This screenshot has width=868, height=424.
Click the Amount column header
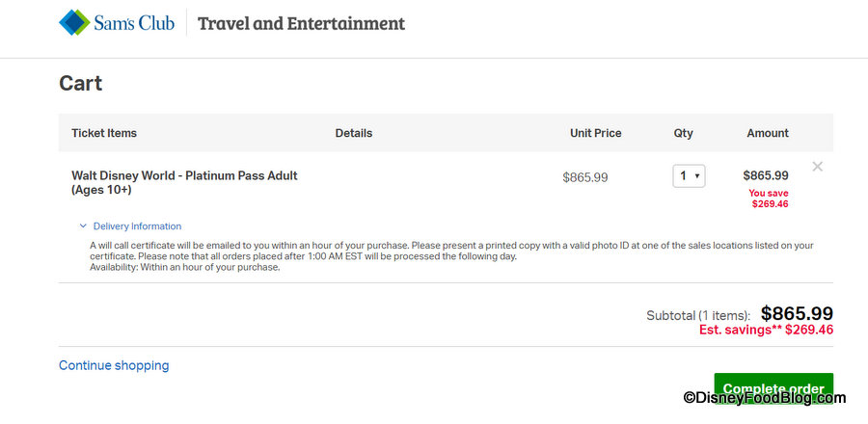point(767,133)
